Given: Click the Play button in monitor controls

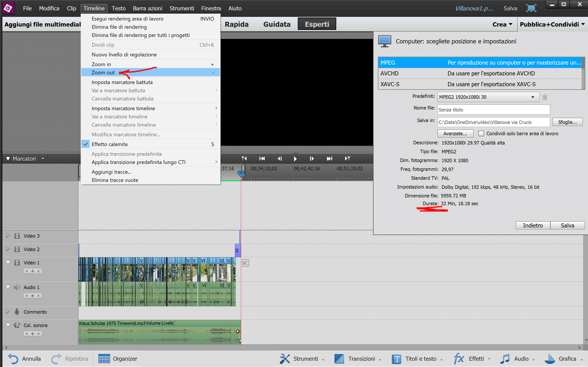Looking at the screenshot, I should point(295,159).
